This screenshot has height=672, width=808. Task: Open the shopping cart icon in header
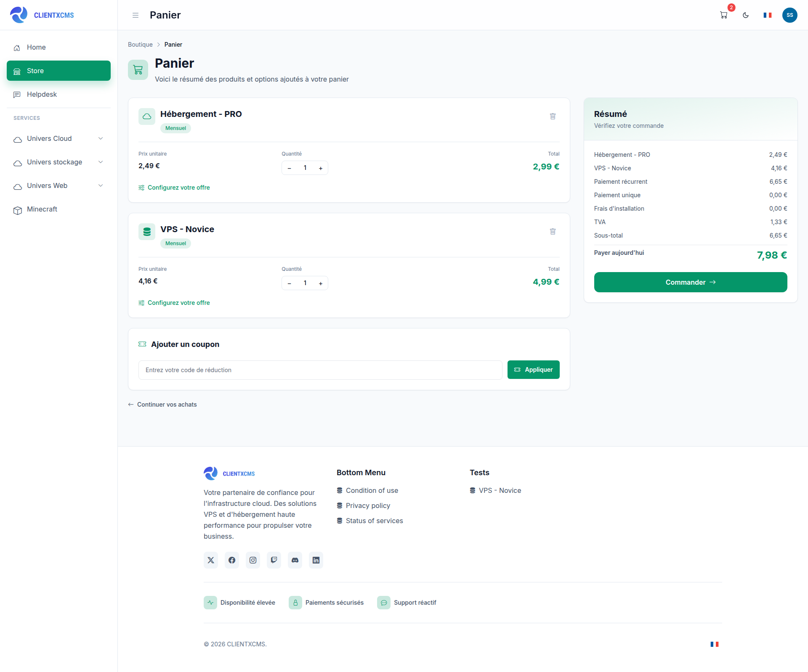click(724, 15)
